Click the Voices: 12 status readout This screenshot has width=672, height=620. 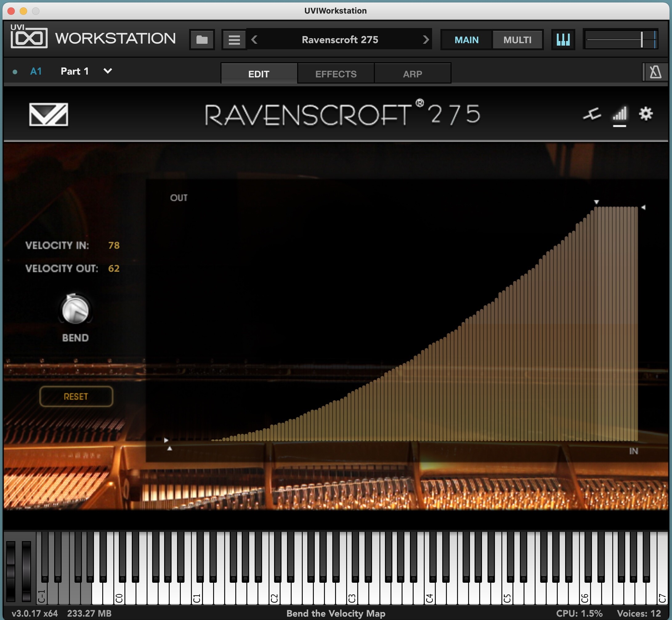tap(638, 613)
